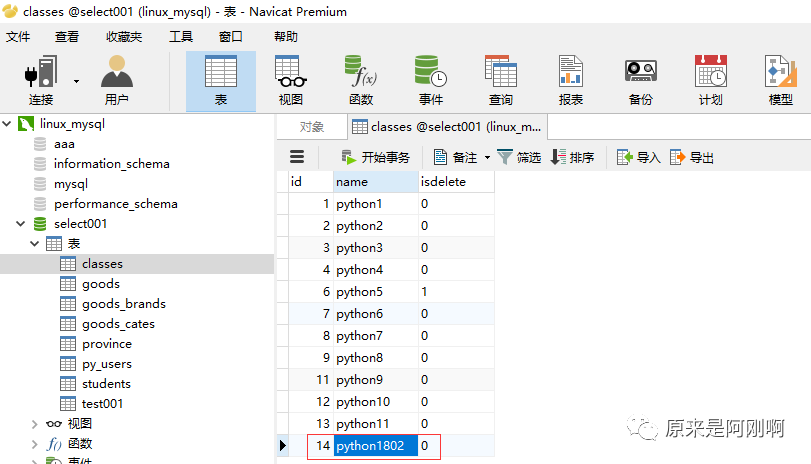Select the py_users table
Viewport: 811px width, 464px height.
pyautogui.click(x=107, y=364)
